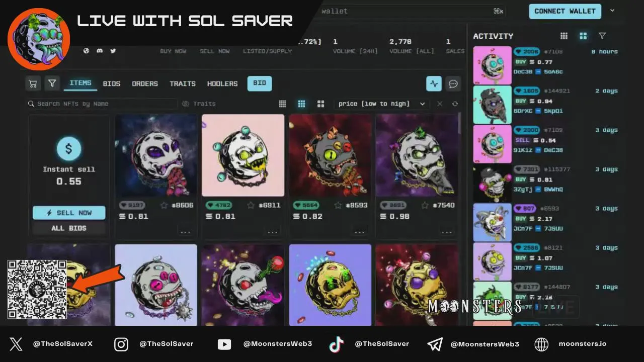Open the Activity panel filter funnel

tap(602, 36)
